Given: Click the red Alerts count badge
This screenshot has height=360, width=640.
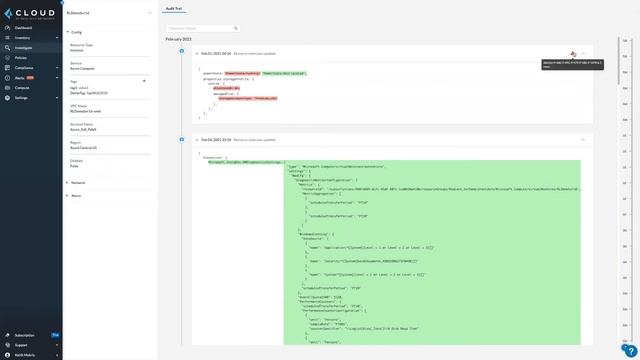Looking at the screenshot, I should [30, 78].
